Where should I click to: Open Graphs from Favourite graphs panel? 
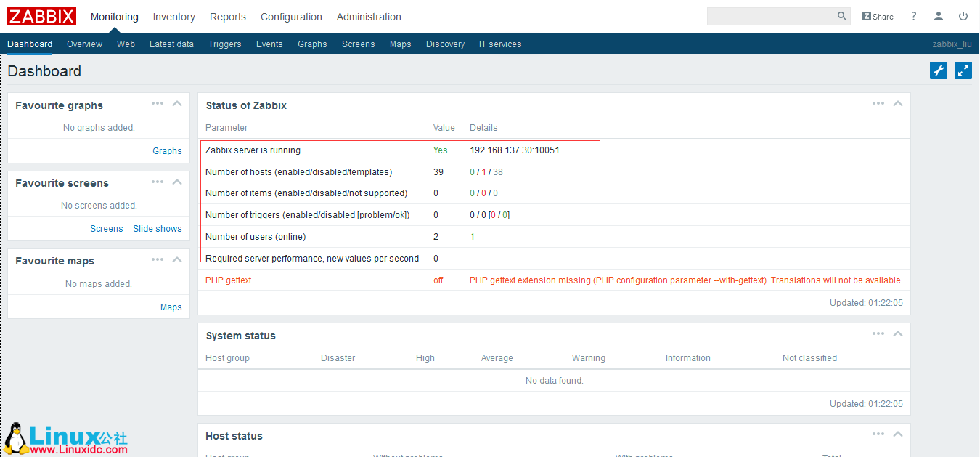point(167,150)
